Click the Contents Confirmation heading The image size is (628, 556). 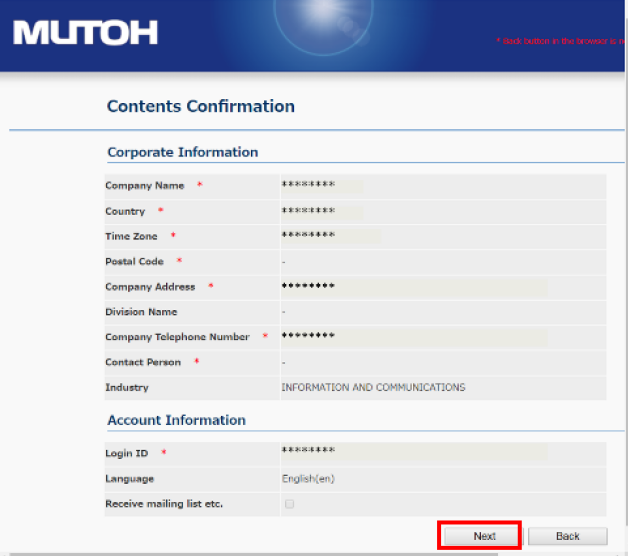point(200,106)
